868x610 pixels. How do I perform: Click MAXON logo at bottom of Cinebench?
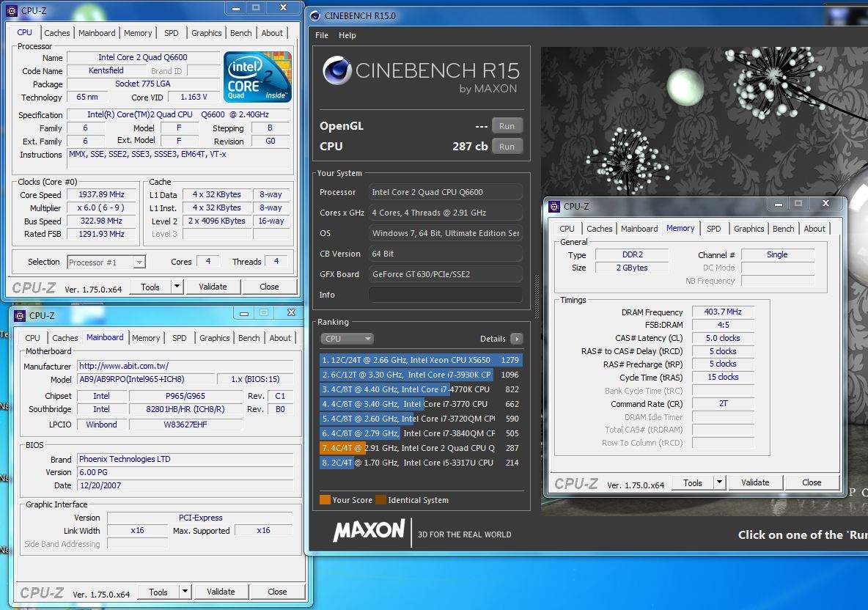point(369,531)
